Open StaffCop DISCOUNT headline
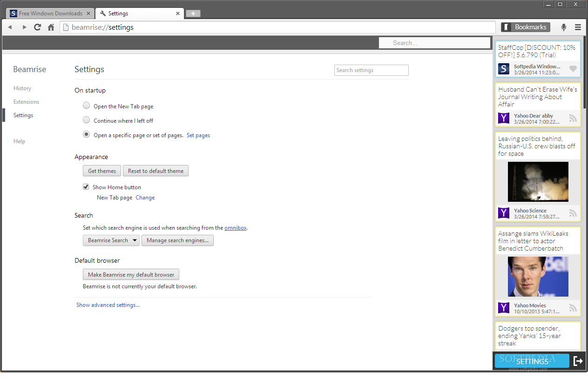588x378 pixels. coord(537,51)
